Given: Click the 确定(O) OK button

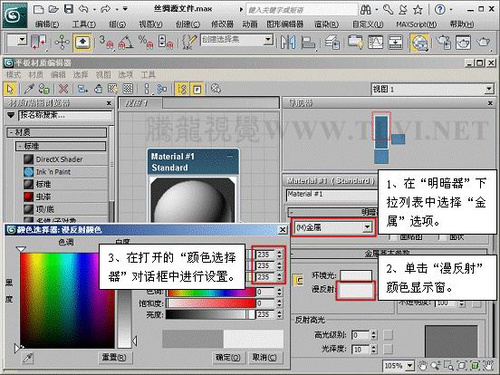Looking at the screenshot, I should 228,358.
